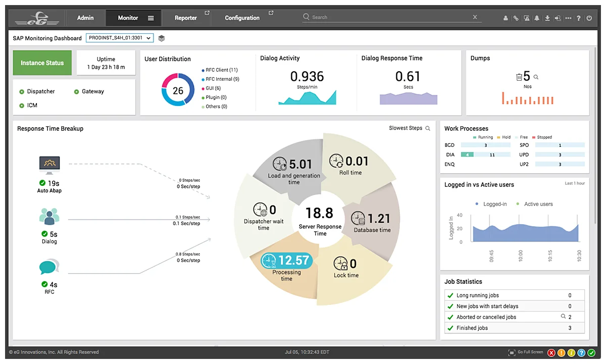Toggle the Logged-in legend series
606x364 pixels.
point(491,204)
